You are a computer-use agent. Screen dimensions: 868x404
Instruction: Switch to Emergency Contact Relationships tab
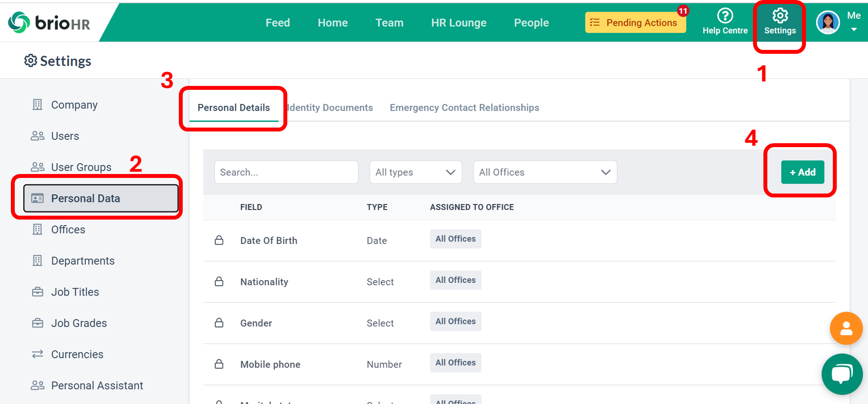(464, 108)
